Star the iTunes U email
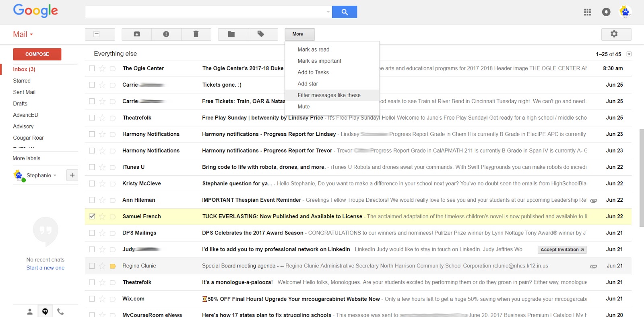Screen dimensions: 644x317 click(102, 167)
